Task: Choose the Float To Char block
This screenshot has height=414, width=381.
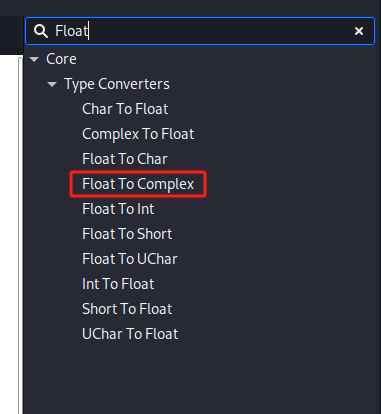Action: point(125,159)
